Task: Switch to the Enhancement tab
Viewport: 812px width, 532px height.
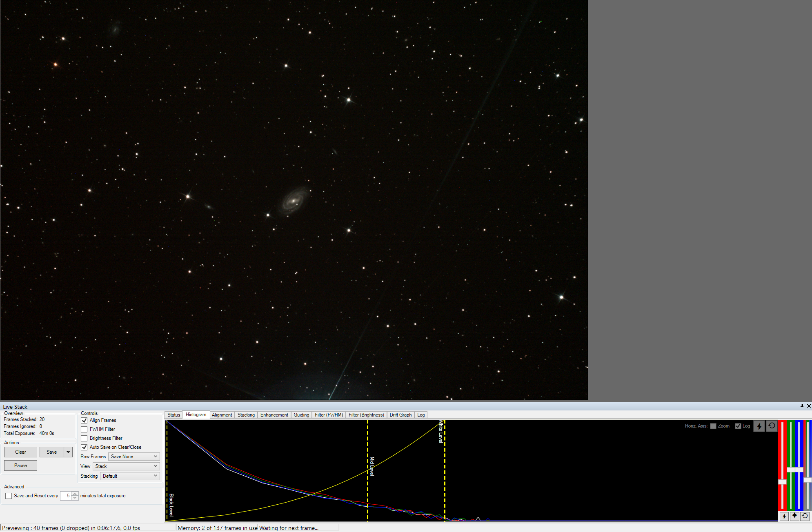Action: click(x=274, y=415)
